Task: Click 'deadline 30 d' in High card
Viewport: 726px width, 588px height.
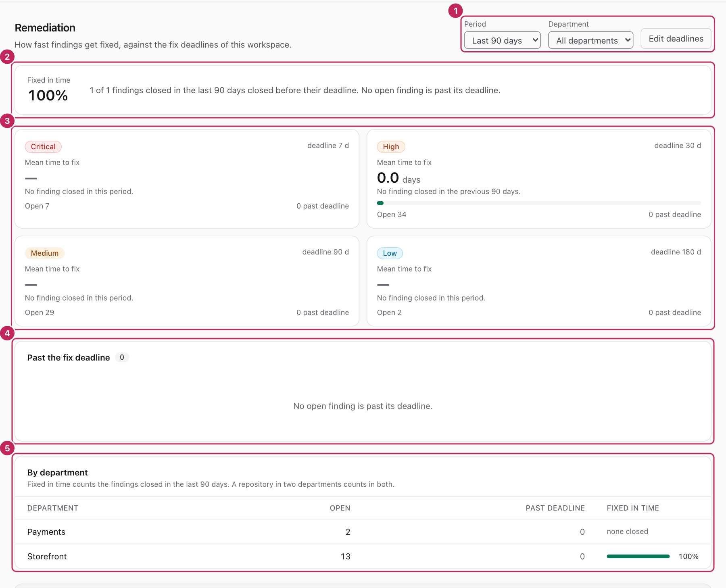Action: click(x=678, y=146)
